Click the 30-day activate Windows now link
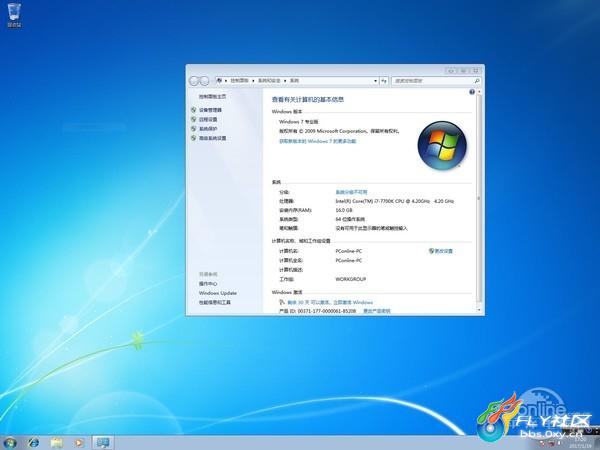The height and width of the screenshot is (450, 600). tap(330, 302)
